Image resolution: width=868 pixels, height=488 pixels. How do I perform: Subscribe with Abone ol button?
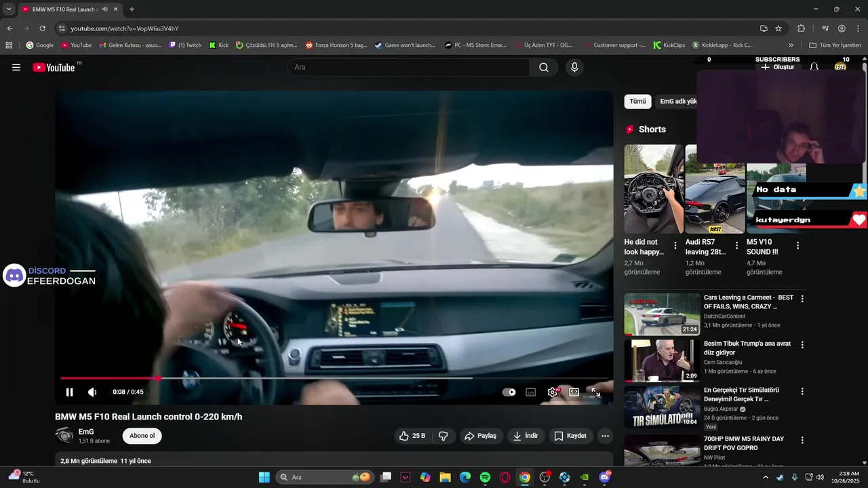(142, 436)
